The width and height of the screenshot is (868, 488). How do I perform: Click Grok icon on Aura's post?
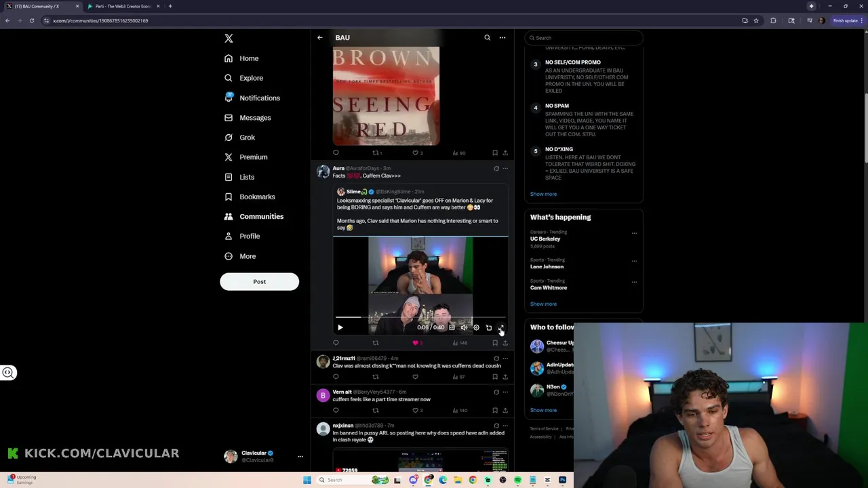click(x=496, y=168)
